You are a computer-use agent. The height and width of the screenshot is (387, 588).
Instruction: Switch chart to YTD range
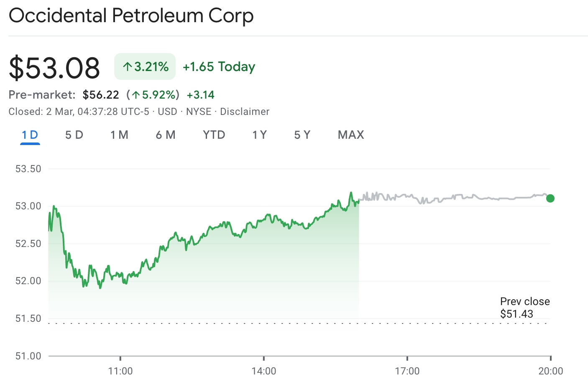[214, 135]
